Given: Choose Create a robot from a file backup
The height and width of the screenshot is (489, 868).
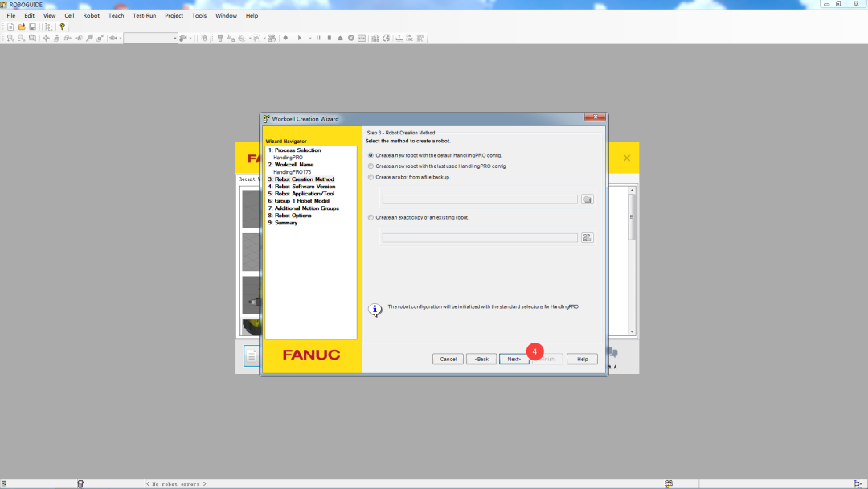Looking at the screenshot, I should click(x=371, y=177).
